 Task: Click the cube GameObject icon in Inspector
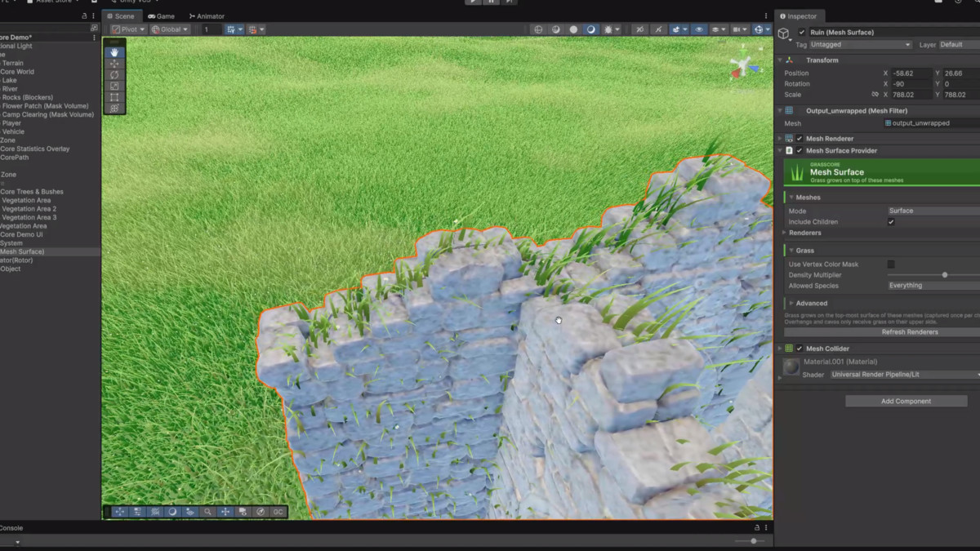pyautogui.click(x=784, y=34)
